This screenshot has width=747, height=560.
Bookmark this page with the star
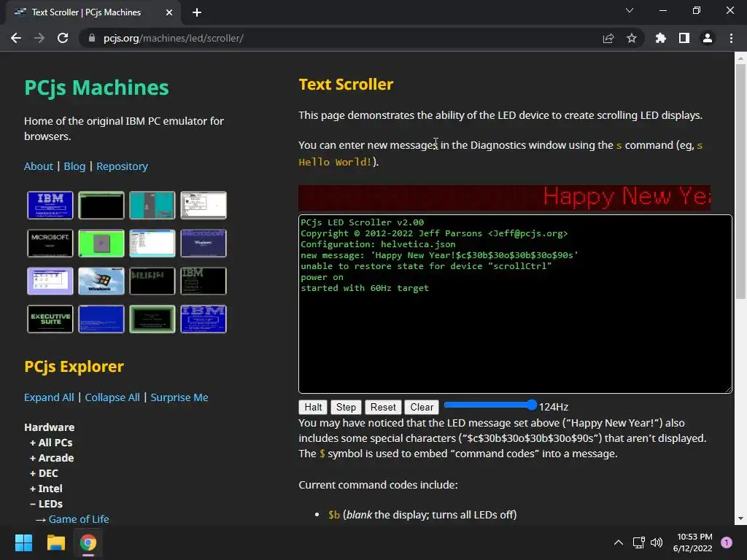click(x=632, y=38)
